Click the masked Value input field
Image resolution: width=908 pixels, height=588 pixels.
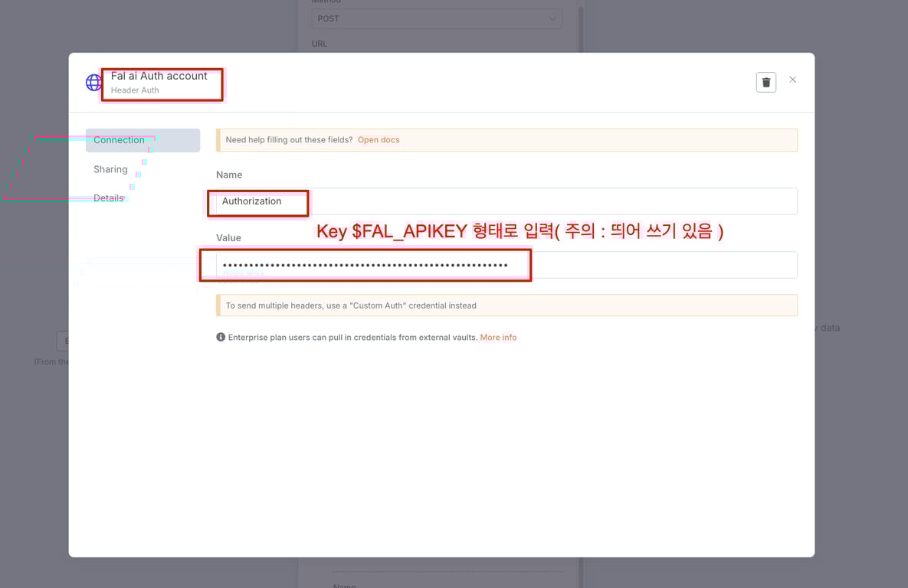click(506, 265)
